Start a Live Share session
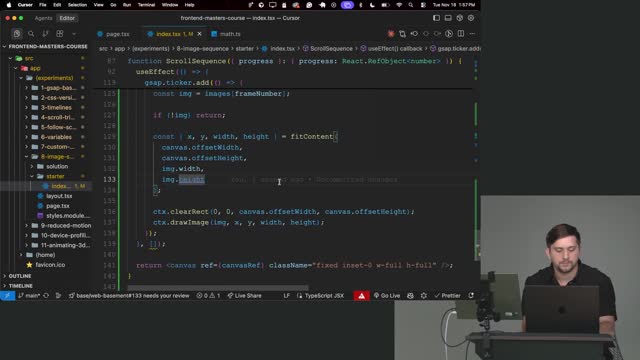Image resolution: width=640 pixels, height=360 pixels. [x=244, y=296]
